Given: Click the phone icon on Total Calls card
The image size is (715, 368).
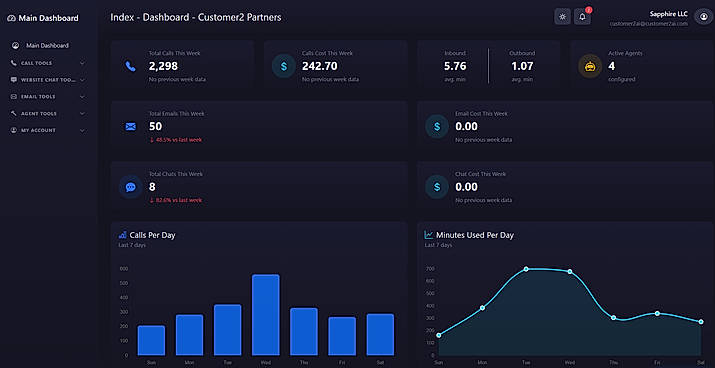Looking at the screenshot, I should click(131, 66).
